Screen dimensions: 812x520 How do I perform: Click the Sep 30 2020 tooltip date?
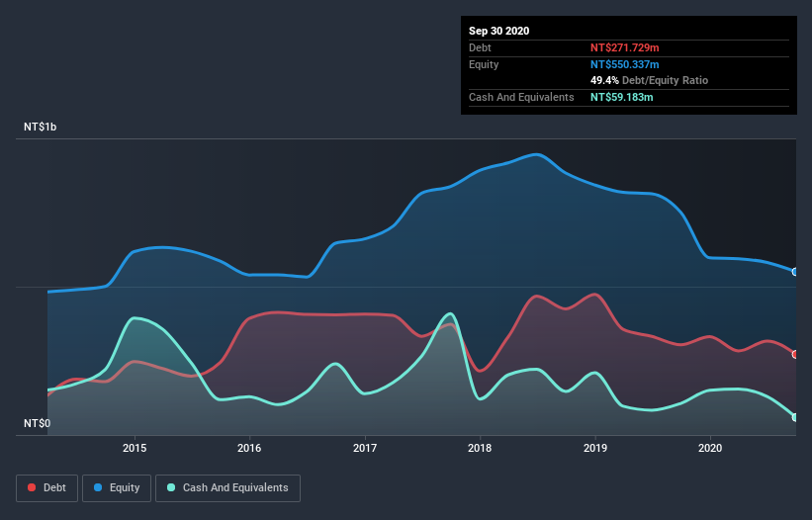coord(499,31)
